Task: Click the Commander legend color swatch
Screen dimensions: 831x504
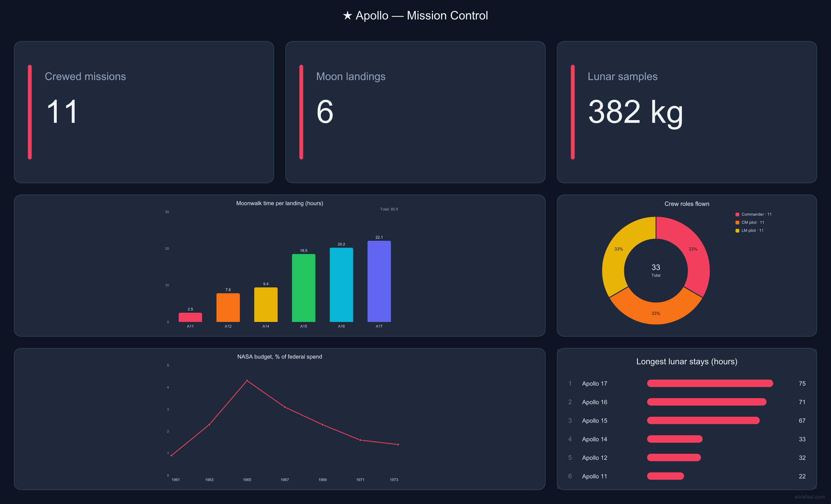Action: [x=737, y=214]
